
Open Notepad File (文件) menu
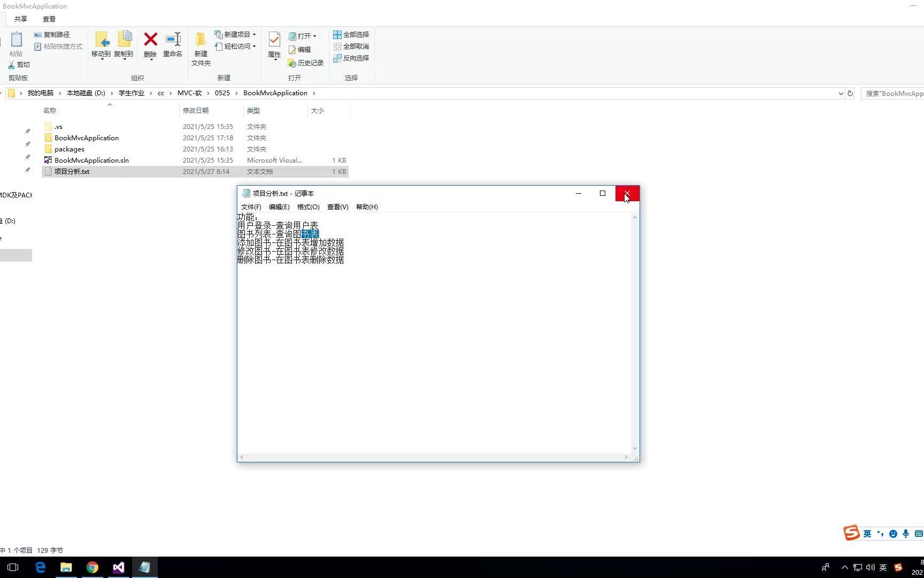click(x=251, y=207)
